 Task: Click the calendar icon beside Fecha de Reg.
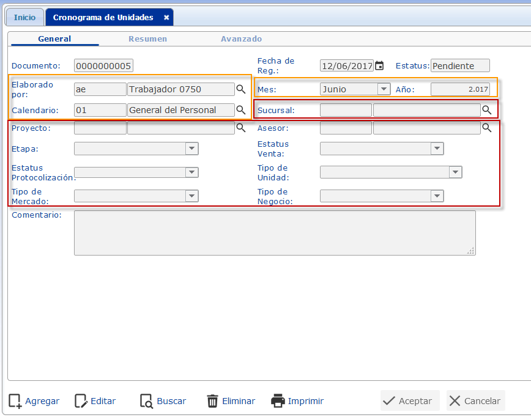click(379, 66)
